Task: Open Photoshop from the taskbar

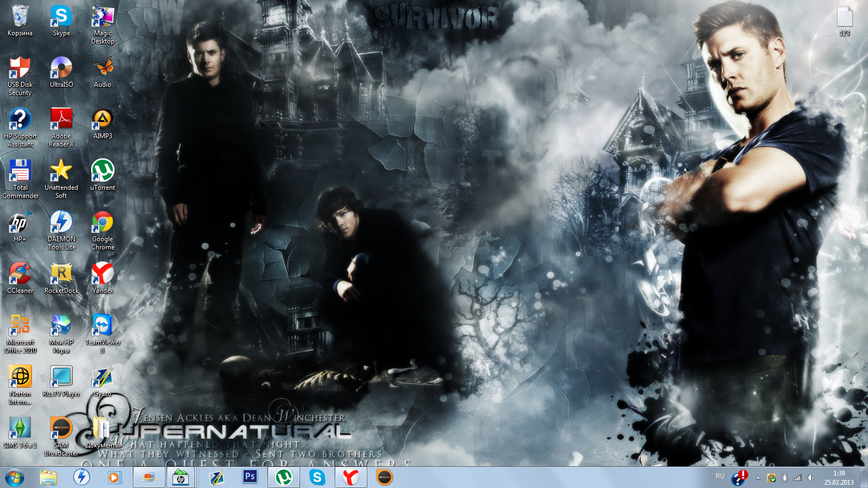Action: 250,477
